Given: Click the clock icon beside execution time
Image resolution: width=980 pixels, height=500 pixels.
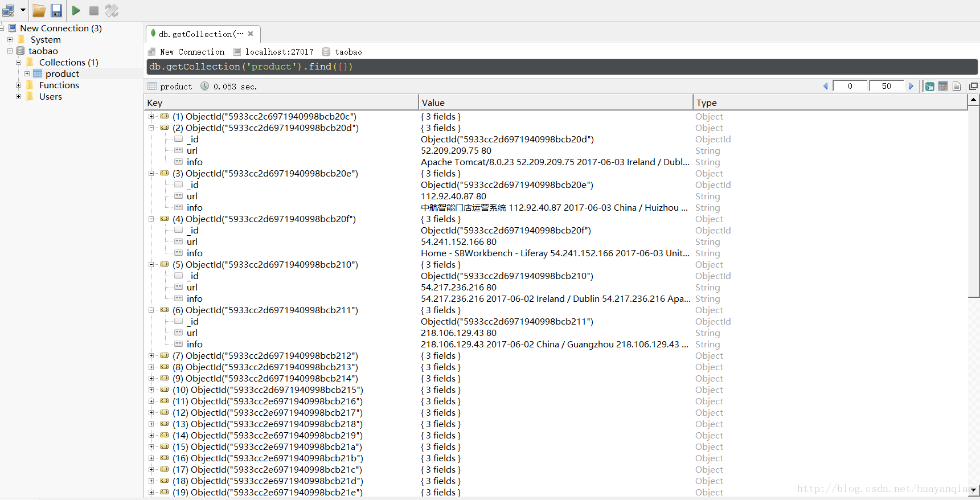Looking at the screenshot, I should click(205, 86).
